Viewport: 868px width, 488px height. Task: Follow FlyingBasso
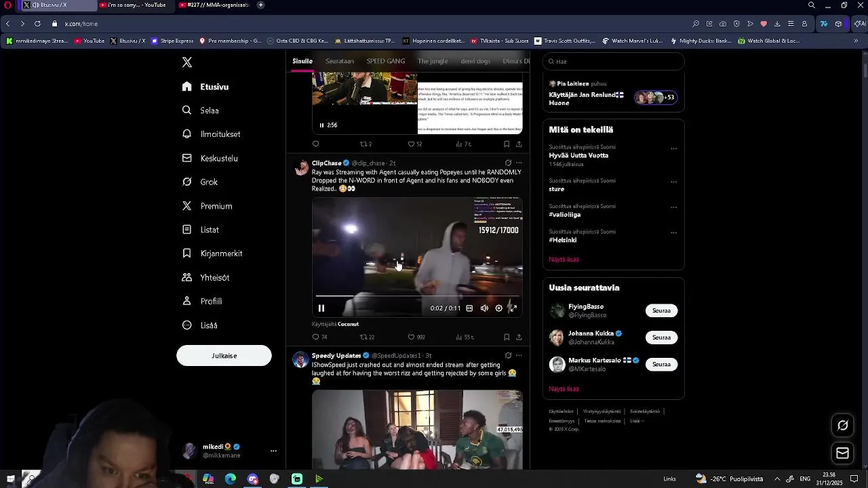point(661,310)
